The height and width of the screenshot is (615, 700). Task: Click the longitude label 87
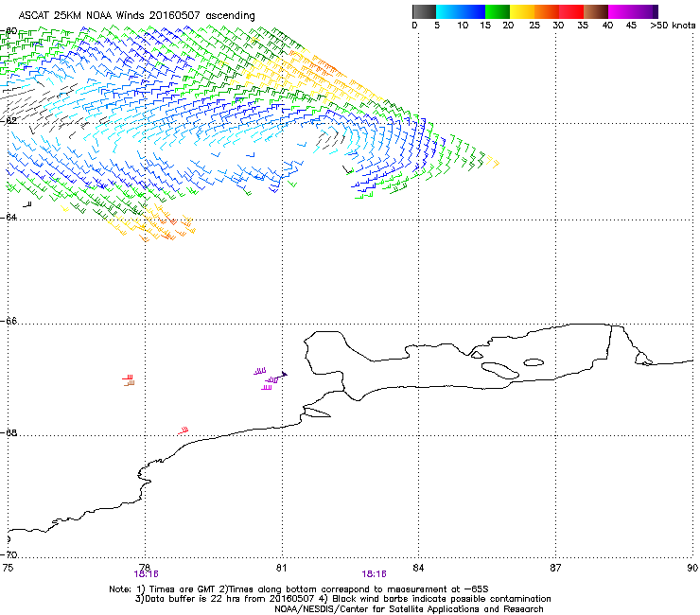tap(555, 568)
